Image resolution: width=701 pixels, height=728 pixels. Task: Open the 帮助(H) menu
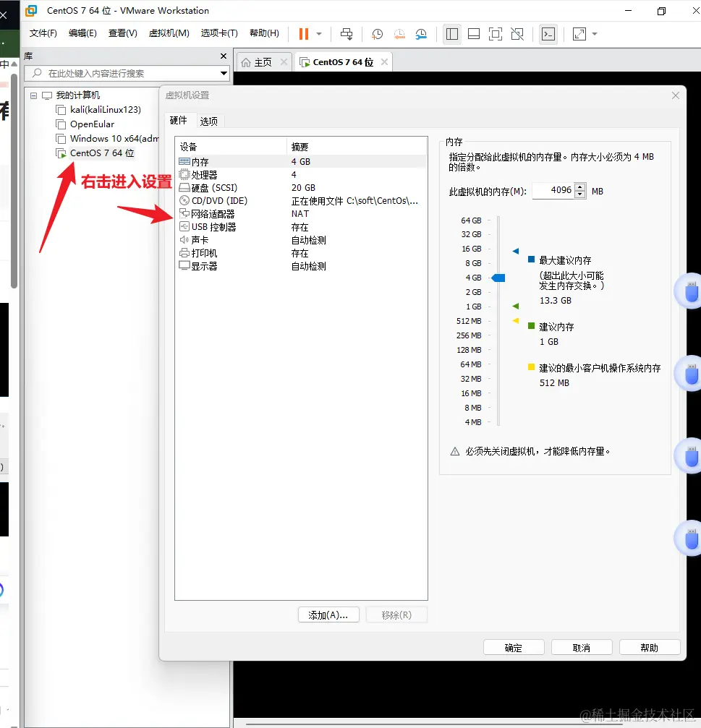pyautogui.click(x=264, y=33)
